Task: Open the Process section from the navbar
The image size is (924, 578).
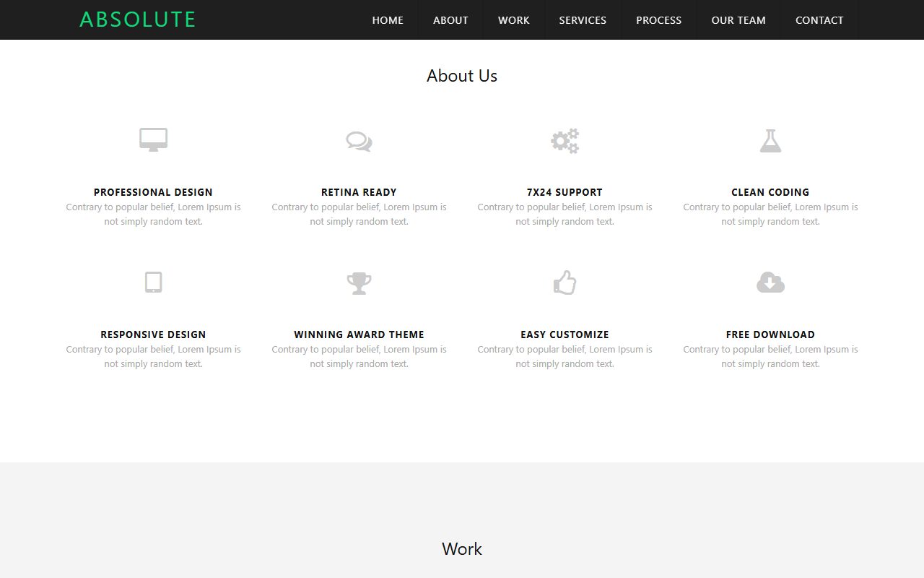Action: click(659, 20)
